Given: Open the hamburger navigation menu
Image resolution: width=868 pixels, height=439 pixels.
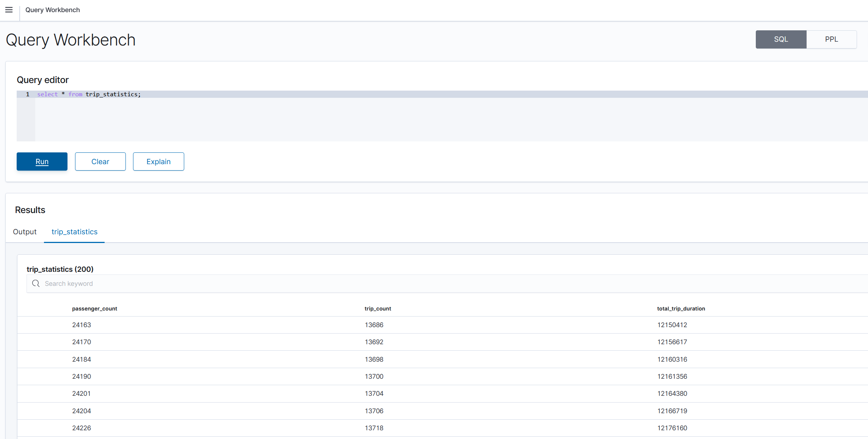Looking at the screenshot, I should coord(9,10).
